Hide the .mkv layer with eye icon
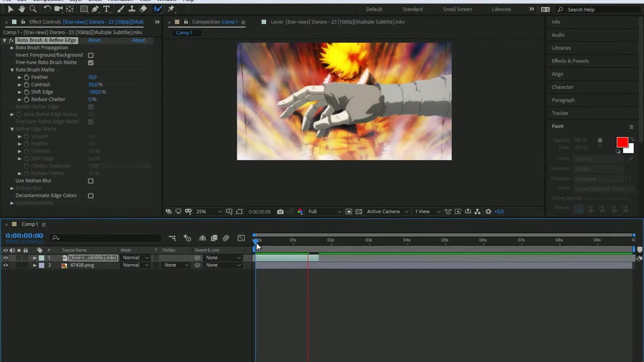Image resolution: width=644 pixels, height=362 pixels. 6,258
